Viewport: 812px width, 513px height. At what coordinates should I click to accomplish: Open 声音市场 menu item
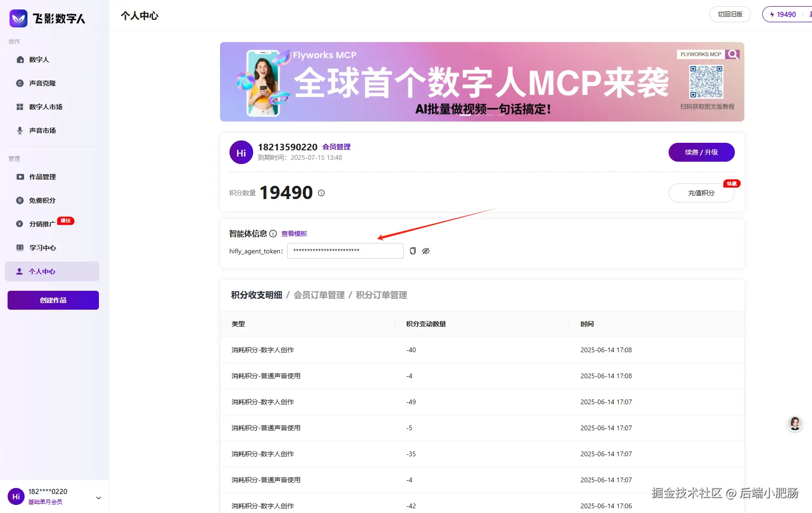click(x=52, y=130)
